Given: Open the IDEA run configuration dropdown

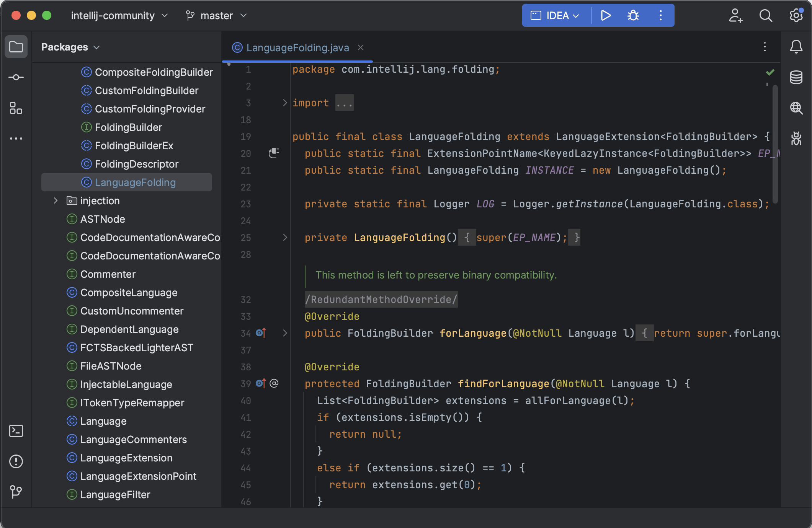Looking at the screenshot, I should point(555,15).
